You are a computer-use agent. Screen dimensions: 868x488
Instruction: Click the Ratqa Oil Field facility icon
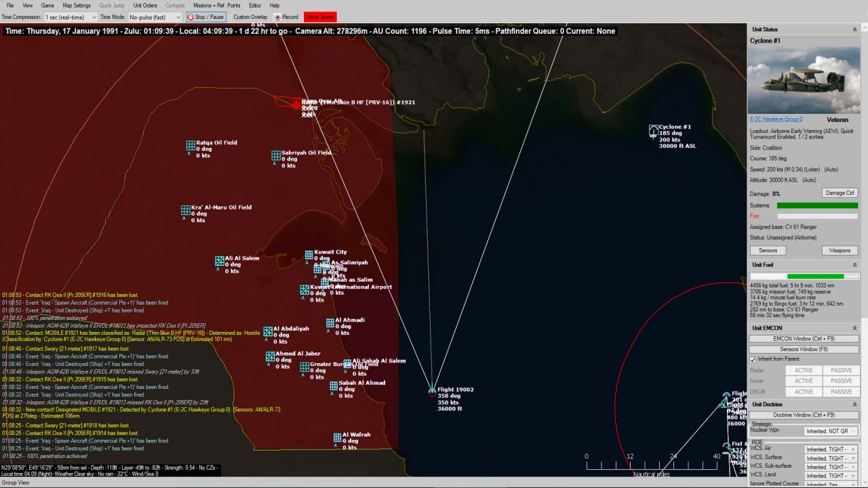(x=191, y=146)
